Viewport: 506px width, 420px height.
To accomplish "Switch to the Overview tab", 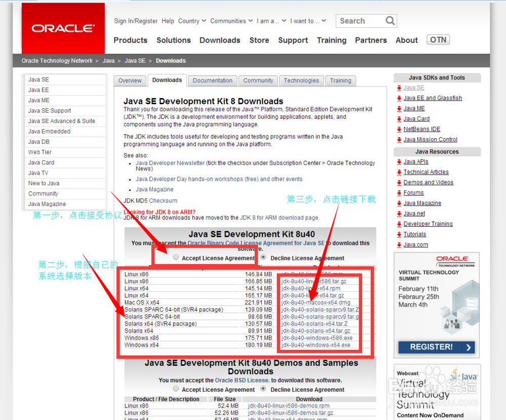I will coord(130,80).
